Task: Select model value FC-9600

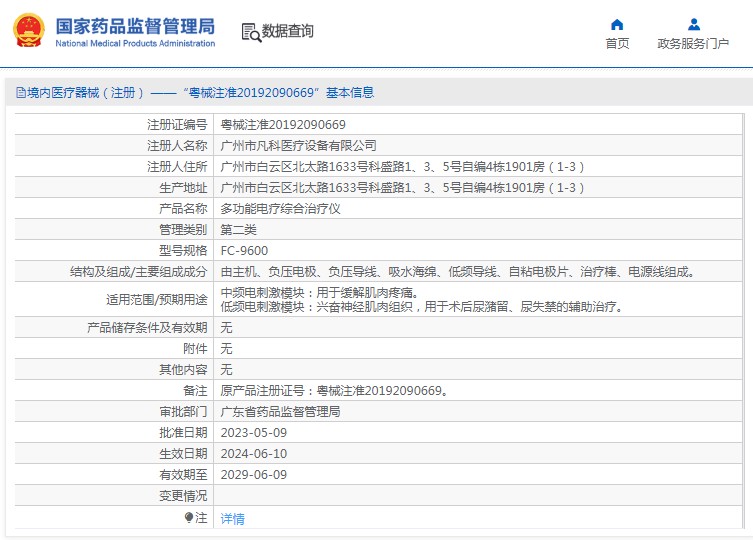Action: coord(244,251)
